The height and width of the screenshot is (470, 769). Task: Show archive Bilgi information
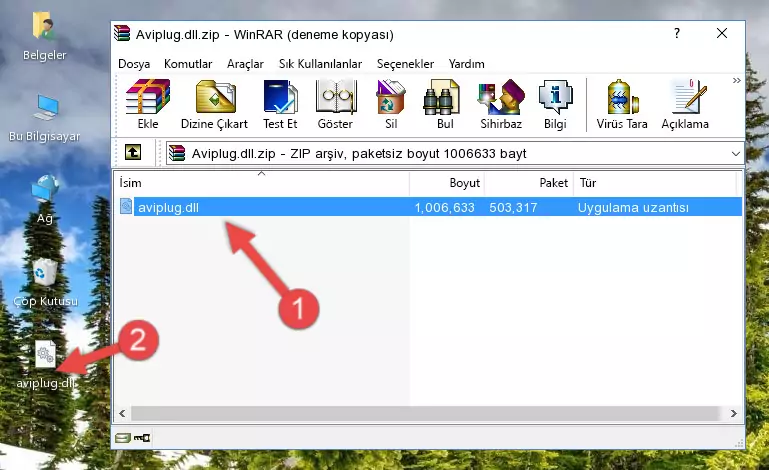(555, 104)
